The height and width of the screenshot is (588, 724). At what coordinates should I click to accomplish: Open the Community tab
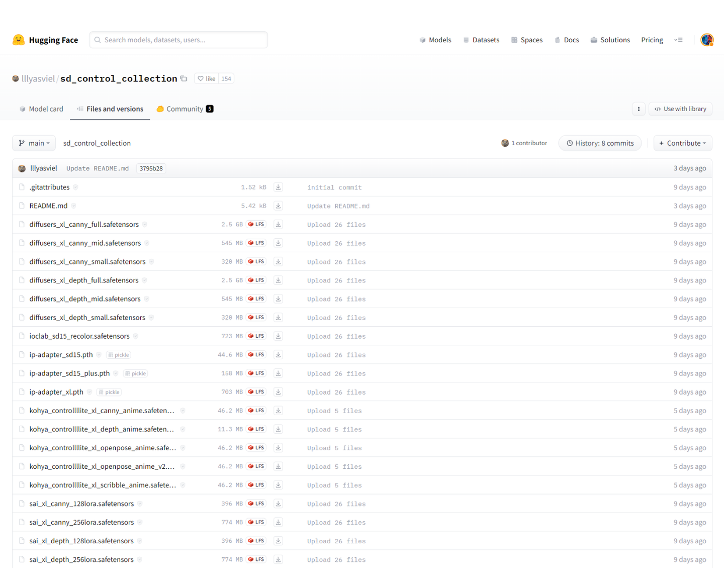(185, 109)
